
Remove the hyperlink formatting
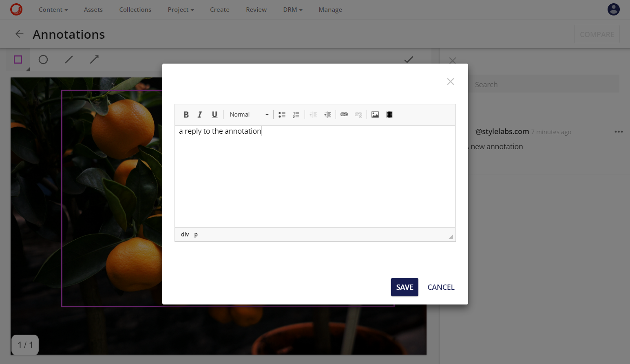coord(358,115)
